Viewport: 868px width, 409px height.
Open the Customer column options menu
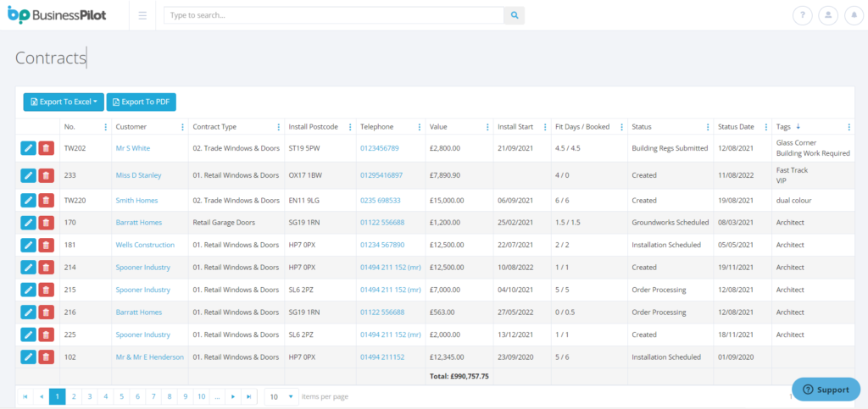tap(183, 127)
